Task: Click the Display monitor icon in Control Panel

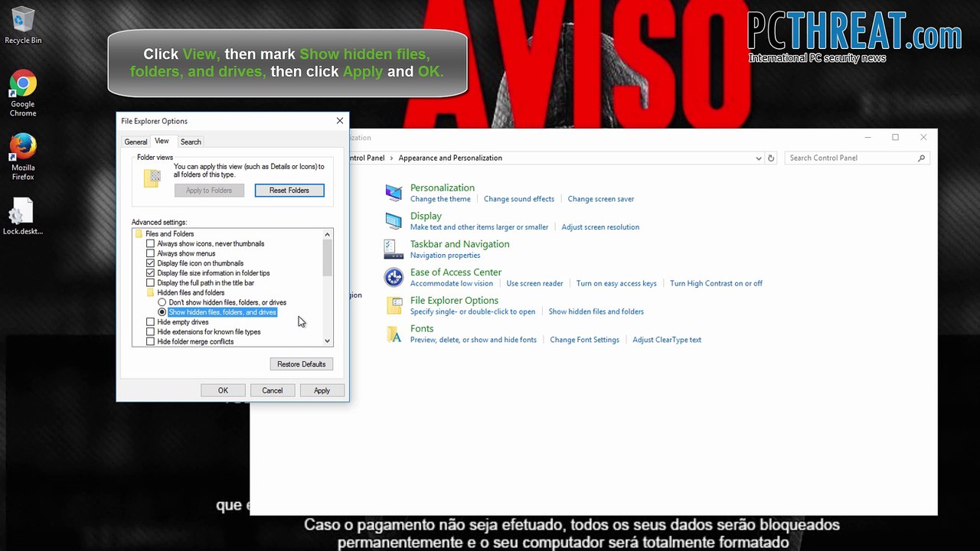Action: [x=394, y=221]
